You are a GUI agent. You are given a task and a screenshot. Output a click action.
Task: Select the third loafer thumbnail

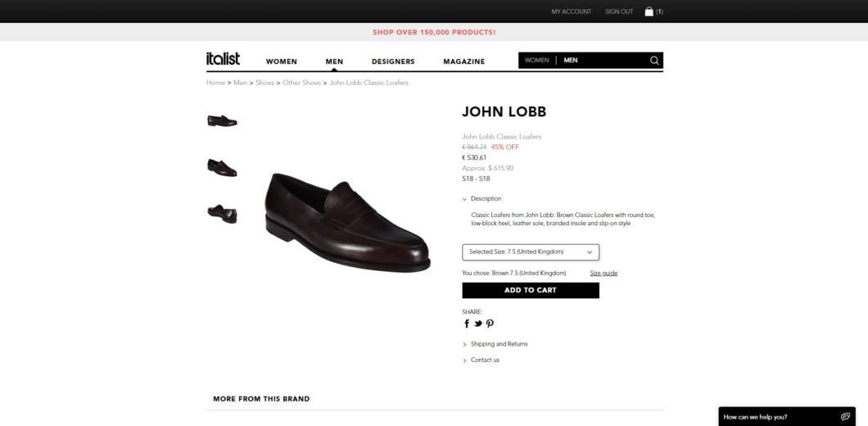click(x=222, y=213)
